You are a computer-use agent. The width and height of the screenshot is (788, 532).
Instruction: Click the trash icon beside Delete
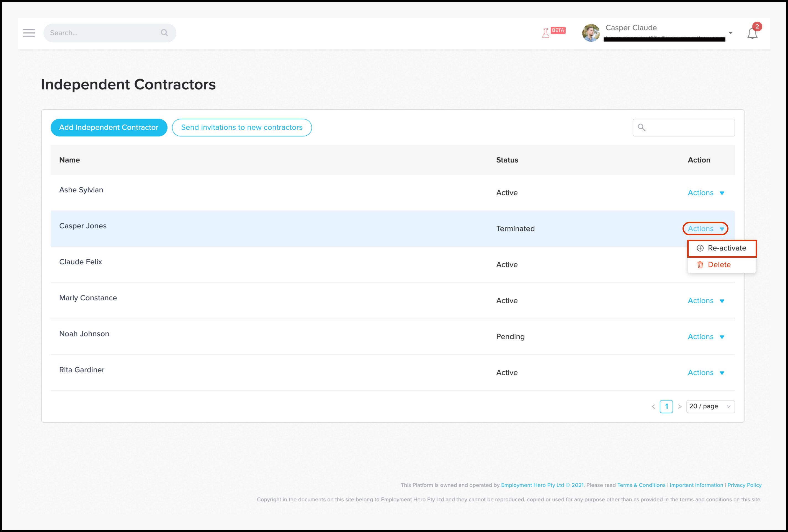(700, 265)
